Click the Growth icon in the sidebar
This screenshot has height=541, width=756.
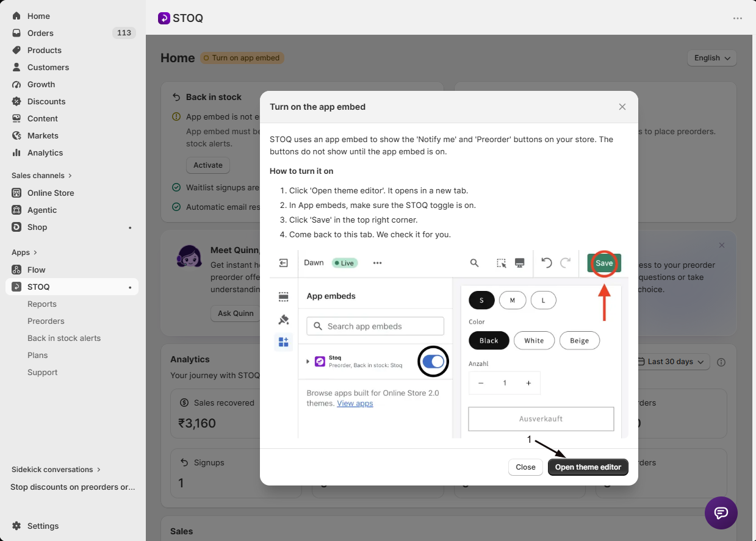(x=16, y=84)
